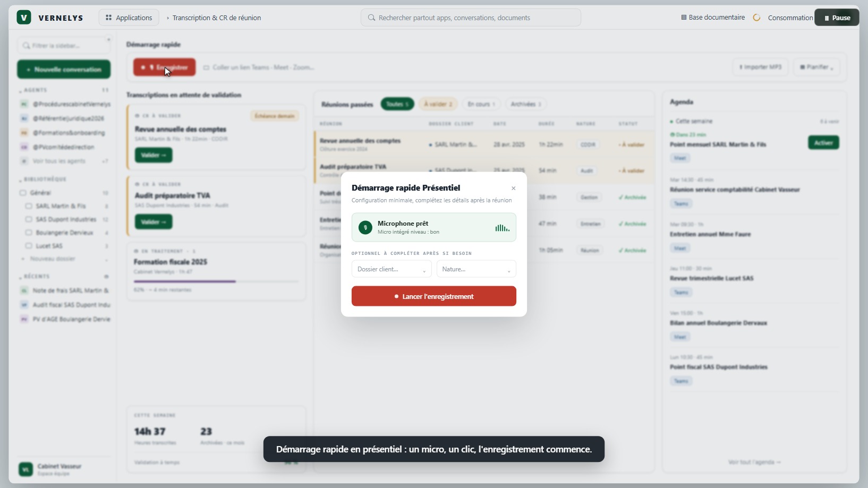Click the Cabinet Vasseur avatar icon
The height and width of the screenshot is (488, 868).
[25, 469]
